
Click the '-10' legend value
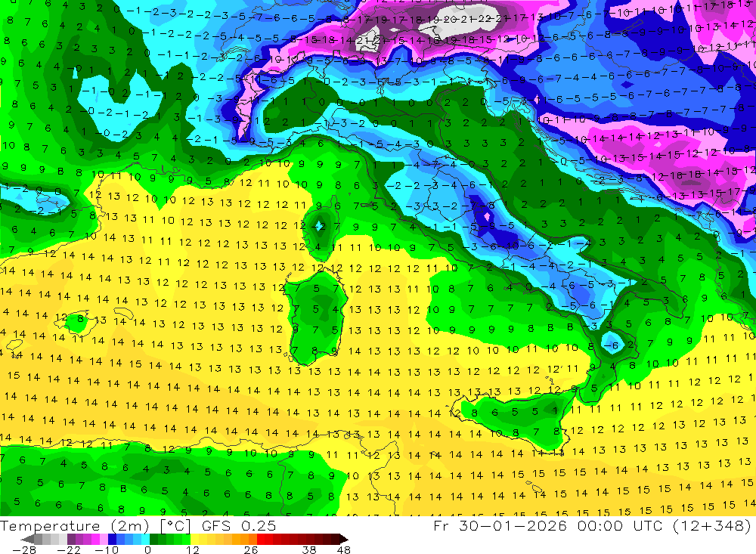pos(107,549)
